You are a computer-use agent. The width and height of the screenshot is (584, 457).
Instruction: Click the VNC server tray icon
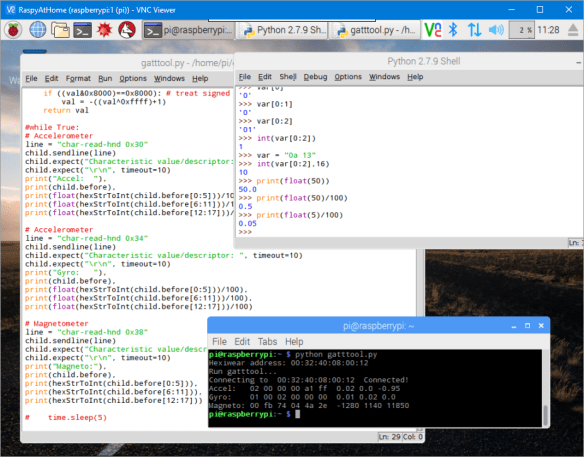point(433,30)
